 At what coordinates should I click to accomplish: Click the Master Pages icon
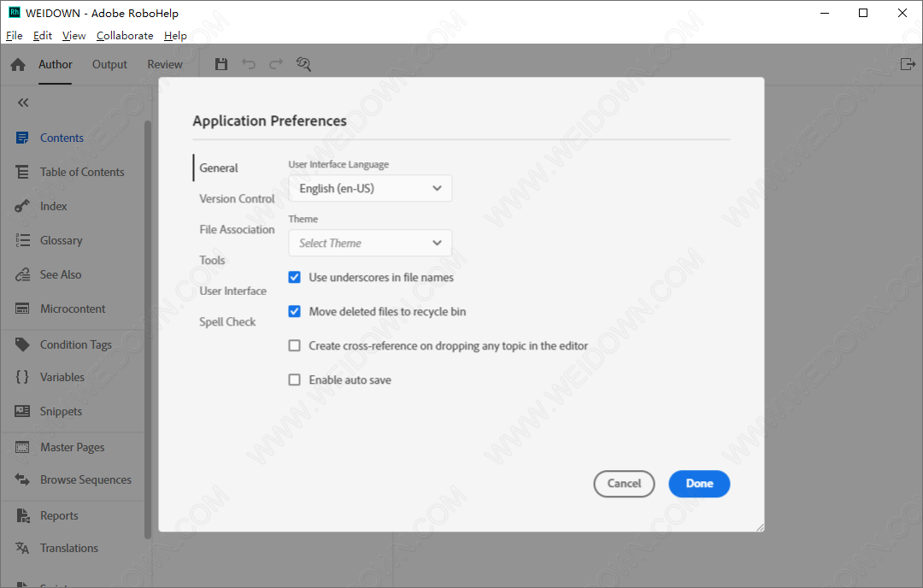coord(22,447)
